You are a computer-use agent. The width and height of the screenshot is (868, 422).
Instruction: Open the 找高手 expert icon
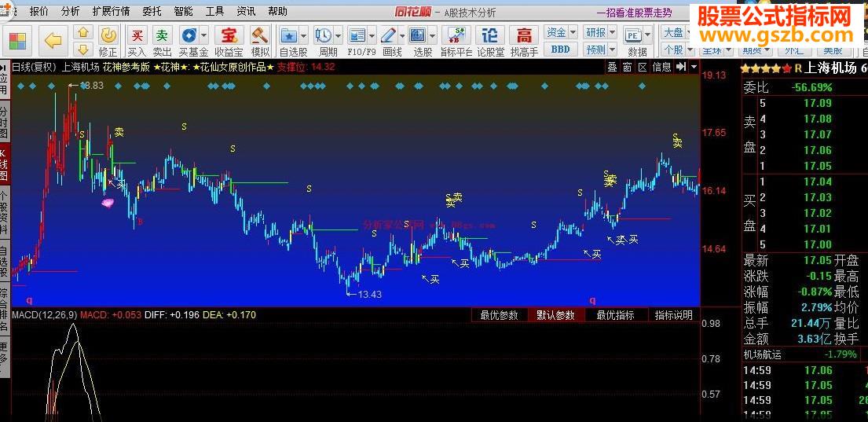tap(524, 36)
